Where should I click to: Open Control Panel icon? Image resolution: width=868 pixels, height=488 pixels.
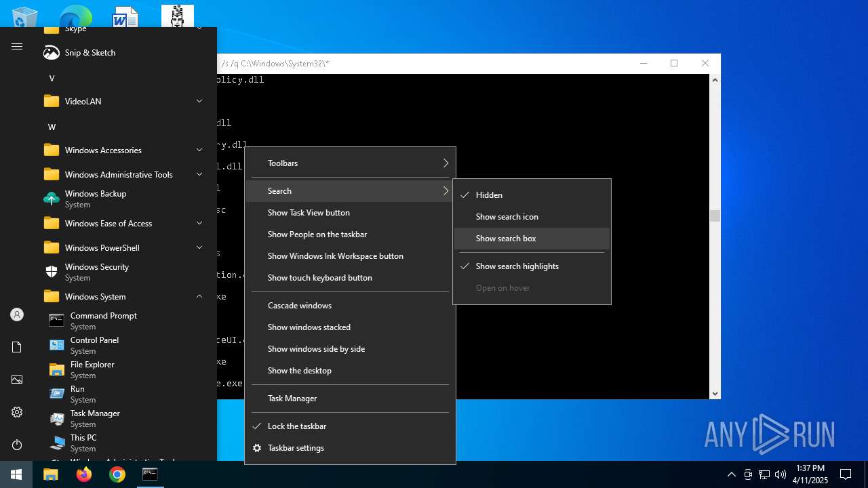pyautogui.click(x=57, y=346)
